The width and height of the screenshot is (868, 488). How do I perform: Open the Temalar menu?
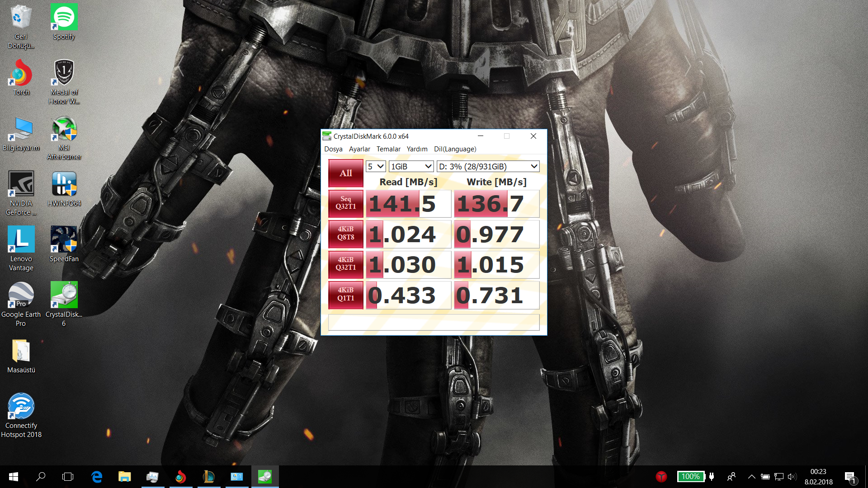tap(388, 149)
